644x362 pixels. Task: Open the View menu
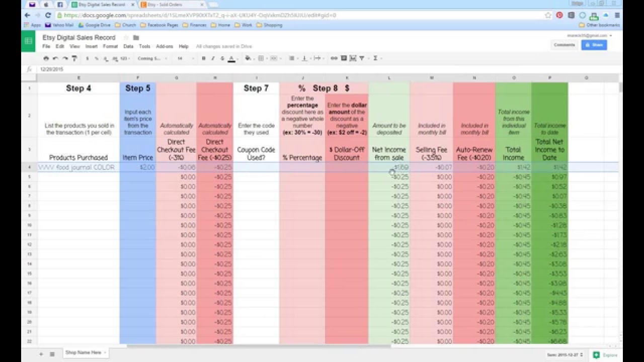point(74,46)
